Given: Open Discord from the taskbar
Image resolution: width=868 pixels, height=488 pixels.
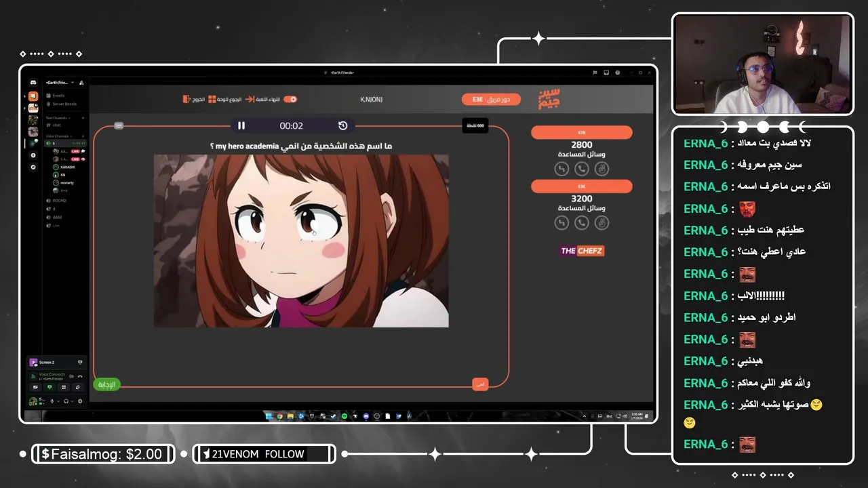Looking at the screenshot, I should point(366,416).
